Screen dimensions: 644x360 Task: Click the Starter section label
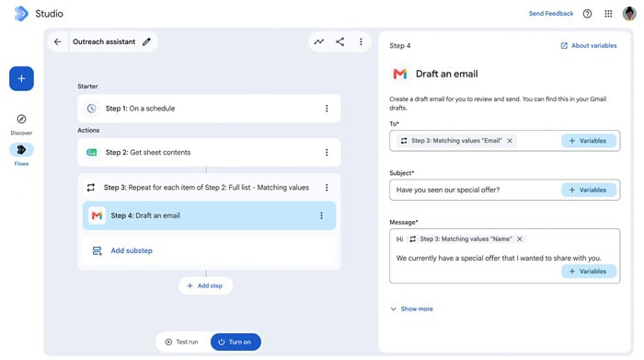point(87,87)
